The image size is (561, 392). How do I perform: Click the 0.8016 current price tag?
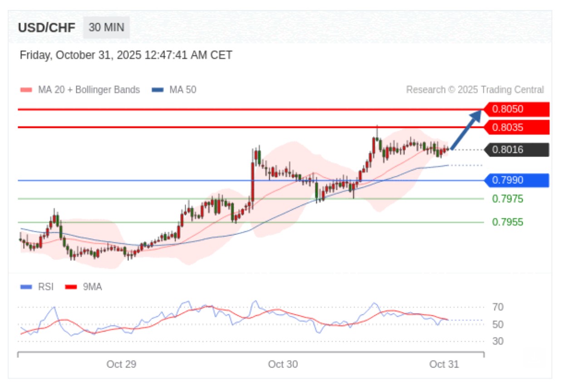(516, 150)
